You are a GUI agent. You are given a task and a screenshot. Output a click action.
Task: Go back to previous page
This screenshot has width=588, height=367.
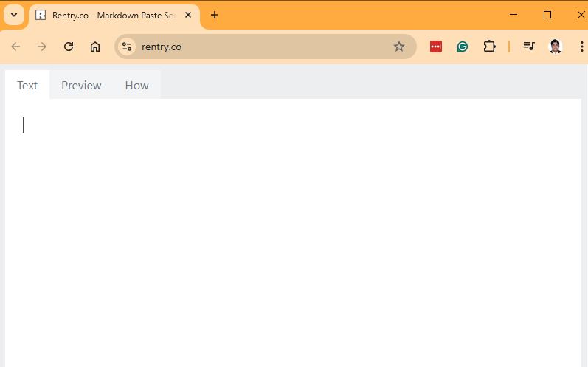pyautogui.click(x=15, y=47)
